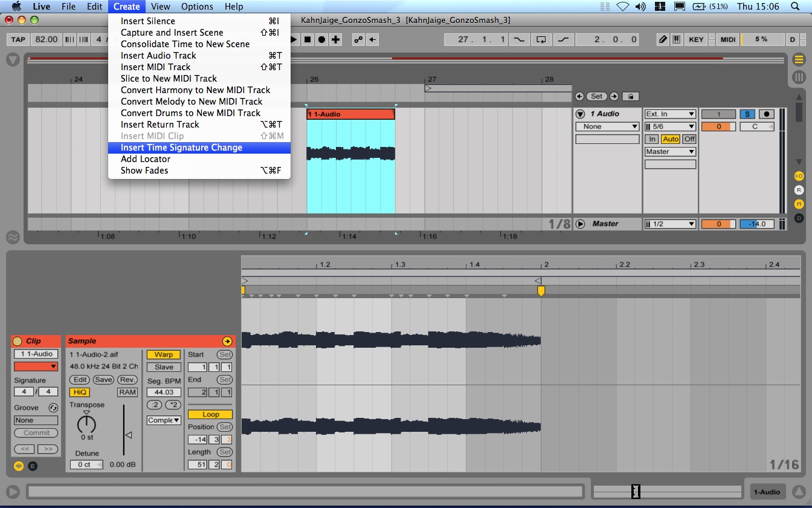Open the Ext. In input type dropdown

(670, 114)
